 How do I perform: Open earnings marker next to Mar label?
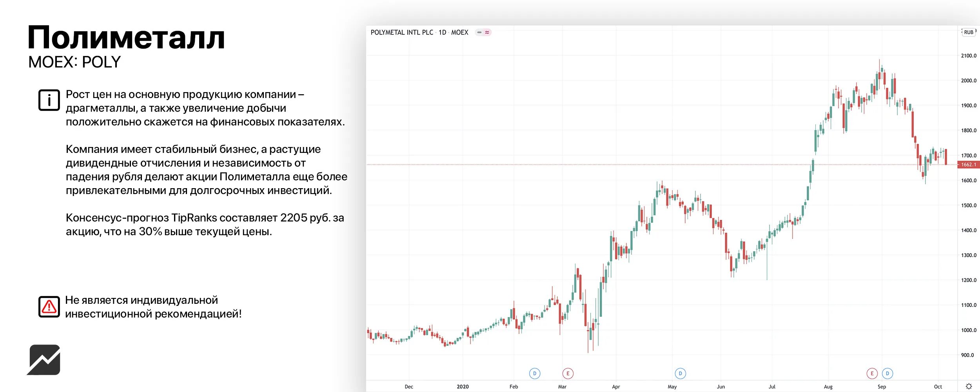tap(568, 374)
